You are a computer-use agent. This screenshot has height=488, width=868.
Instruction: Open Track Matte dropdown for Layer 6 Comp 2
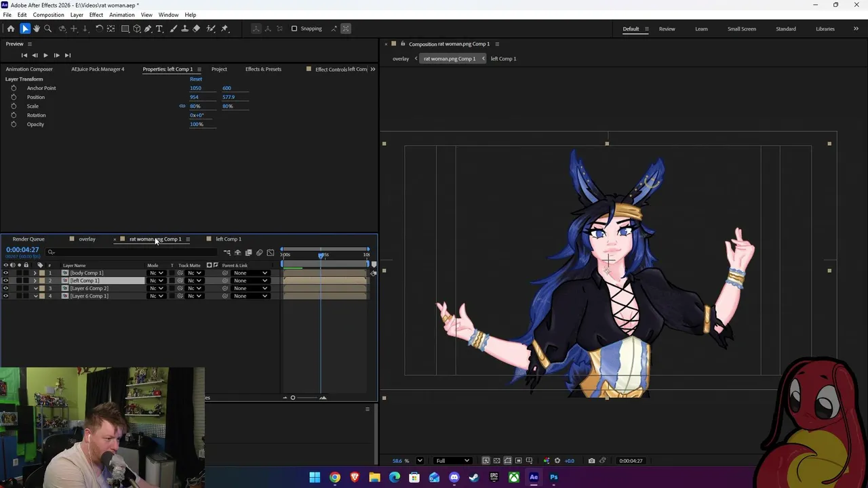coord(195,288)
